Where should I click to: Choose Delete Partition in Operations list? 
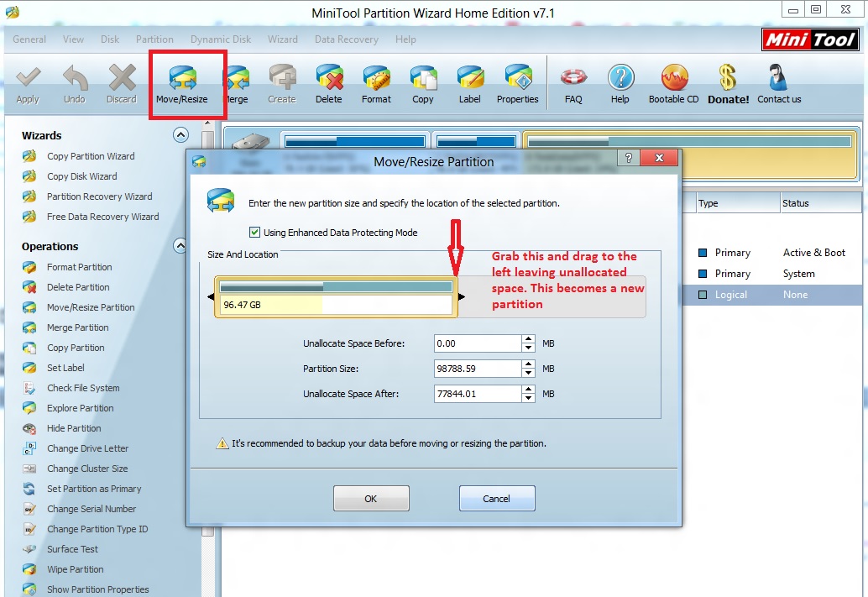coord(78,287)
